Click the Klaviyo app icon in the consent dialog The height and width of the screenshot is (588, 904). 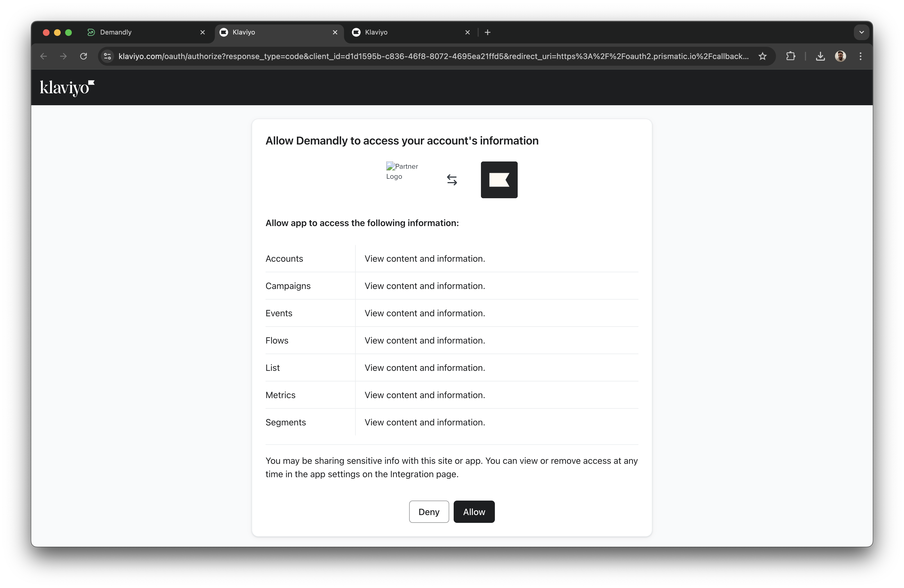tap(499, 180)
